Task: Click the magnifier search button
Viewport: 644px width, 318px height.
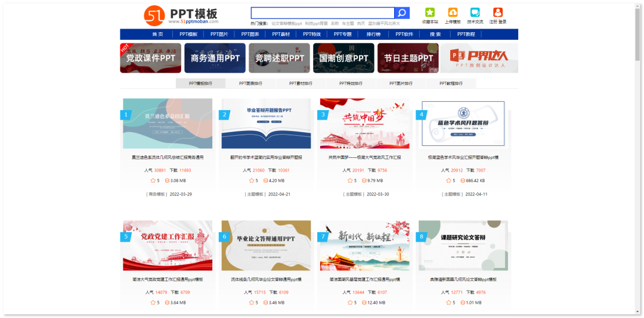Action: click(402, 13)
